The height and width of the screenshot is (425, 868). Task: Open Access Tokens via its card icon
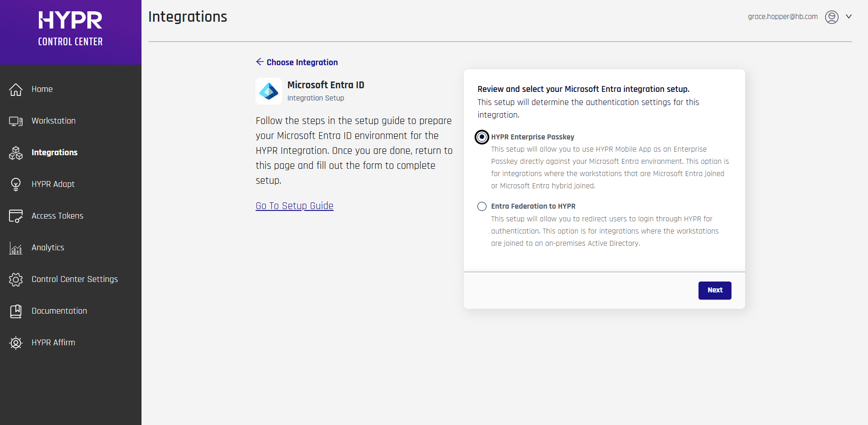pos(16,216)
